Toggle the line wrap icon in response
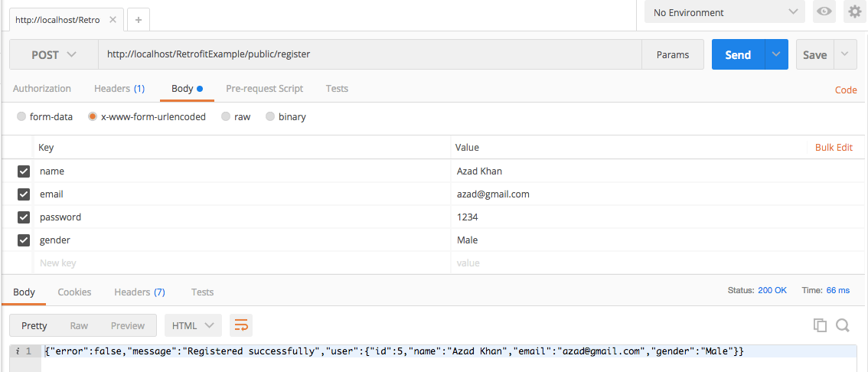 tap(241, 325)
